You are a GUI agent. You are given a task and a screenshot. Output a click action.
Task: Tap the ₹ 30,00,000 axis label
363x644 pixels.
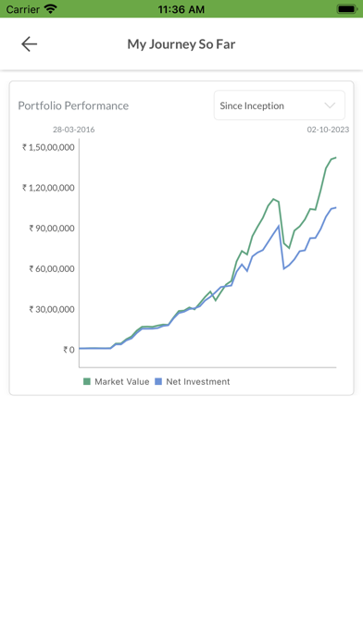coord(52,309)
